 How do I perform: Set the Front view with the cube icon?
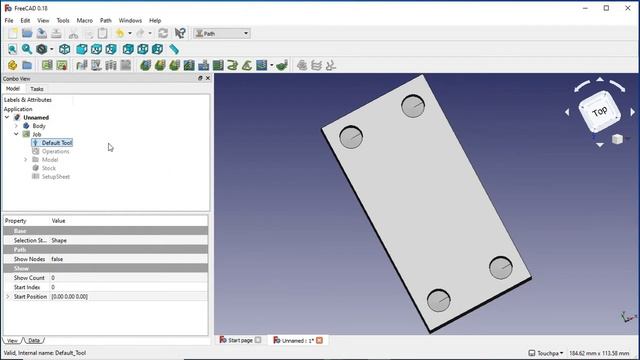(x=82, y=49)
